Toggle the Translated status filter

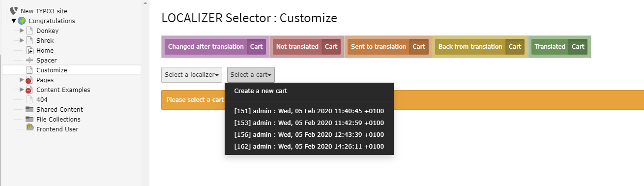[x=550, y=47]
